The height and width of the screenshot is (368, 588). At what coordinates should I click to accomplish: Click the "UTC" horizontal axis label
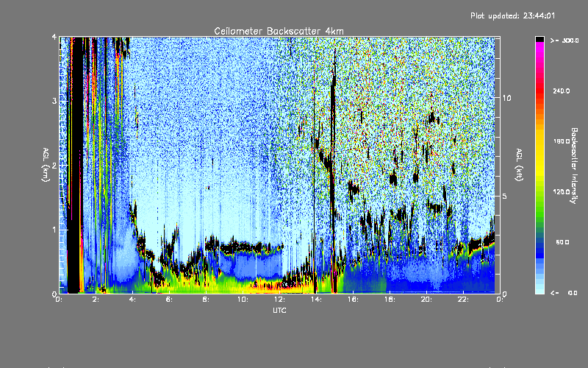pos(279,310)
